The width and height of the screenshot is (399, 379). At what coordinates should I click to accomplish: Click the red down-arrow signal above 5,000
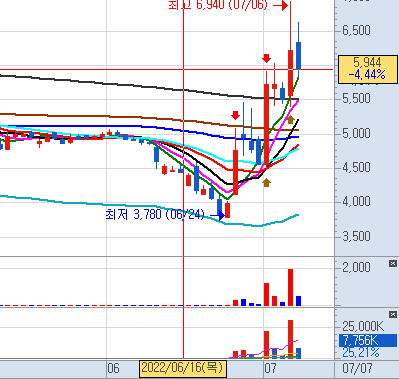pos(235,115)
